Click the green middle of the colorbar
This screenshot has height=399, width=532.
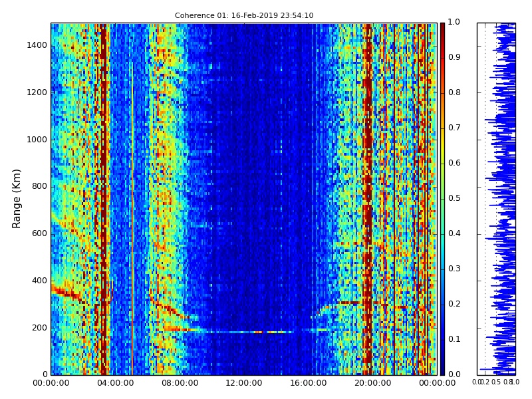[442, 198]
